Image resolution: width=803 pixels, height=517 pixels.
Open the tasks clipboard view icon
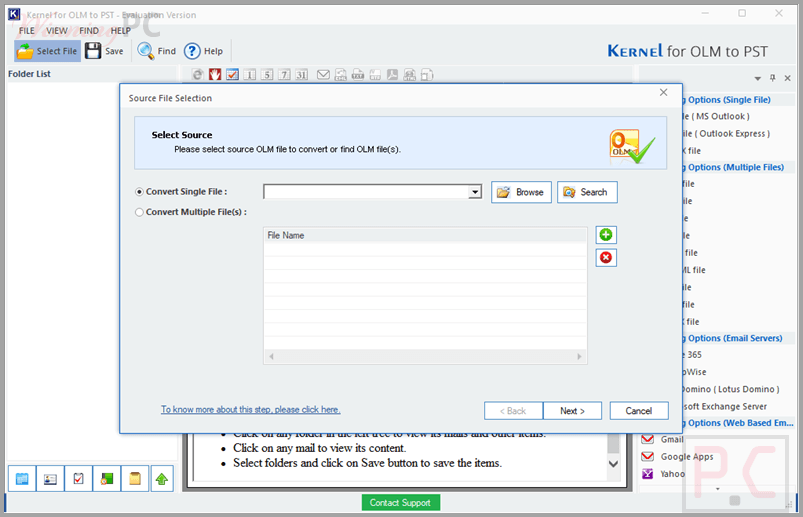pyautogui.click(x=78, y=479)
